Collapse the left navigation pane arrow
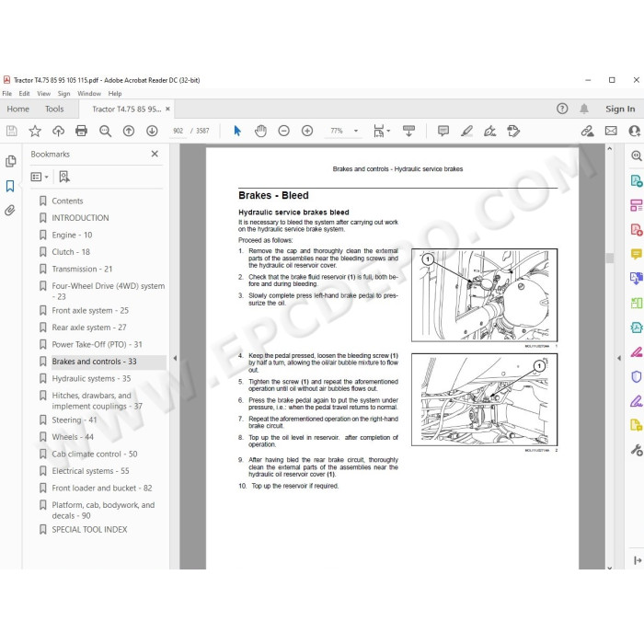This screenshot has width=644, height=644. [x=175, y=358]
